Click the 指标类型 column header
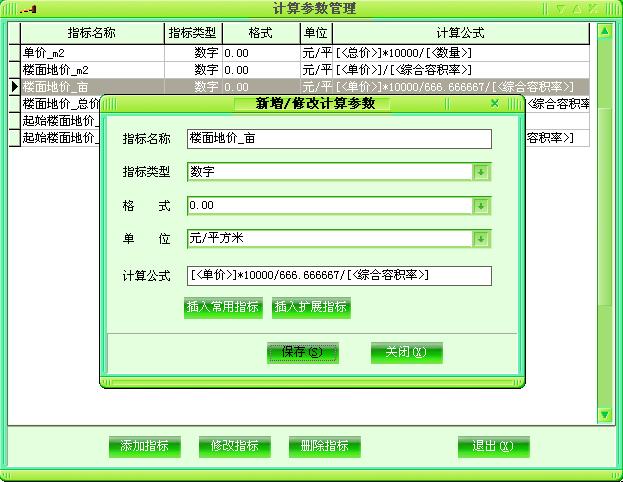This screenshot has height=482, width=623. 193,33
